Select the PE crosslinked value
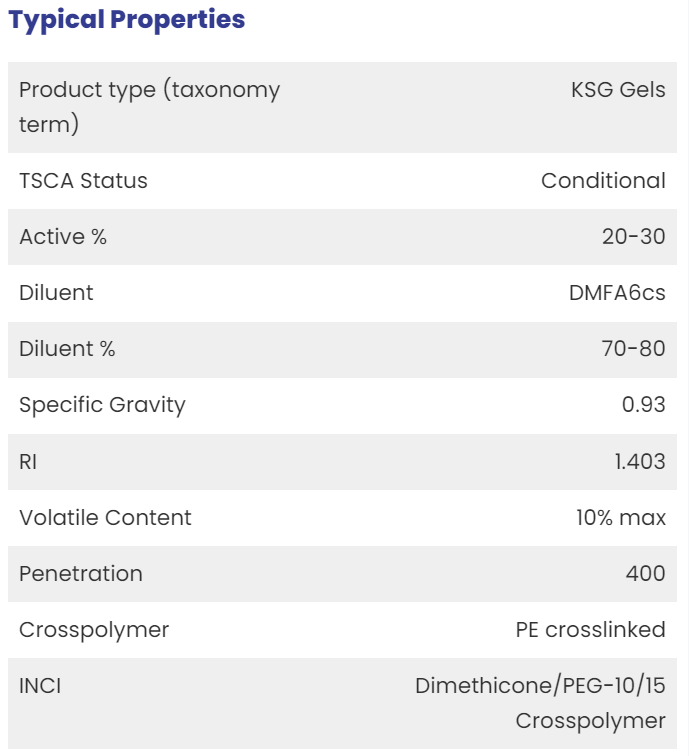The image size is (689, 756). (x=591, y=630)
